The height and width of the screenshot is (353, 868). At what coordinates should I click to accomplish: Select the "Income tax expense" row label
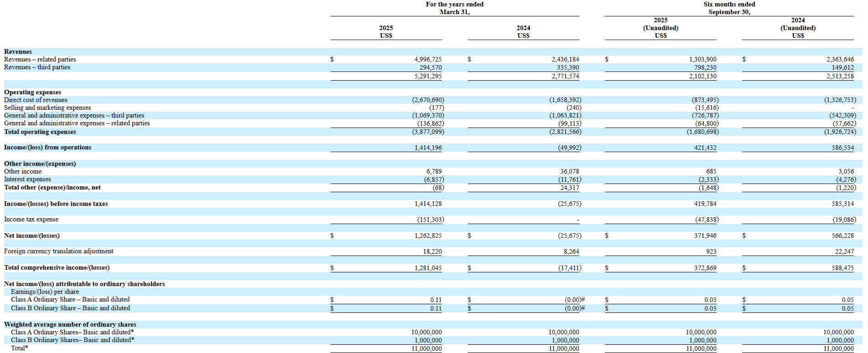click(31, 220)
